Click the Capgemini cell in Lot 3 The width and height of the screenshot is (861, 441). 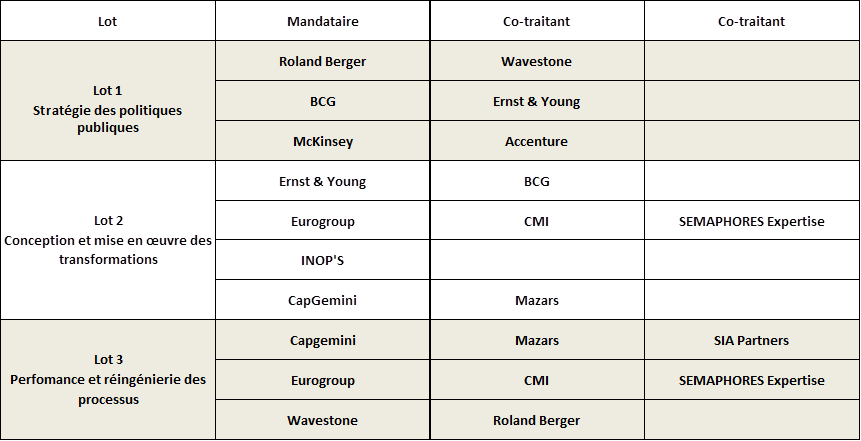pos(322,340)
